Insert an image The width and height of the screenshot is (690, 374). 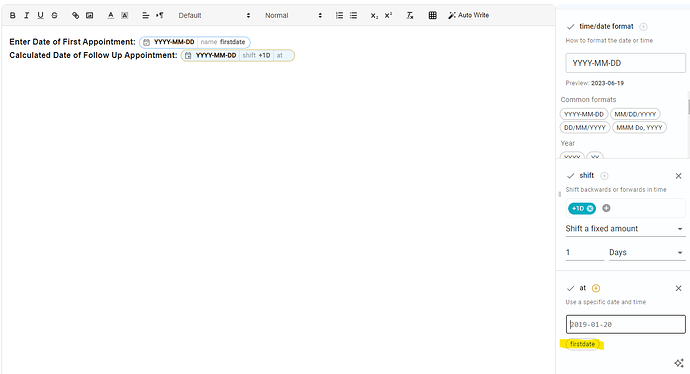coord(89,15)
